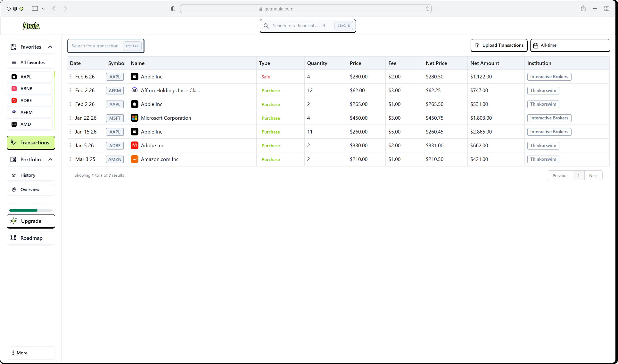618x364 pixels.
Task: Click page 1 pagination button
Action: 579,175
